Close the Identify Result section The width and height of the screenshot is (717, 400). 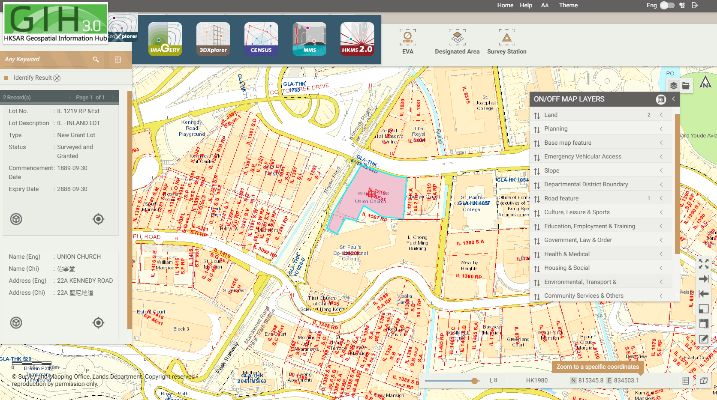point(57,78)
